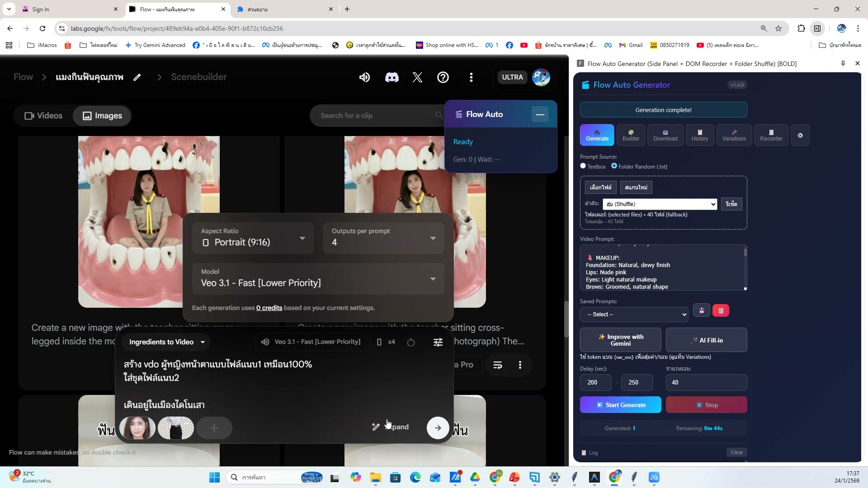Open the Saved Prompts Select dropdown
The width and height of the screenshot is (868, 488).
point(634,314)
